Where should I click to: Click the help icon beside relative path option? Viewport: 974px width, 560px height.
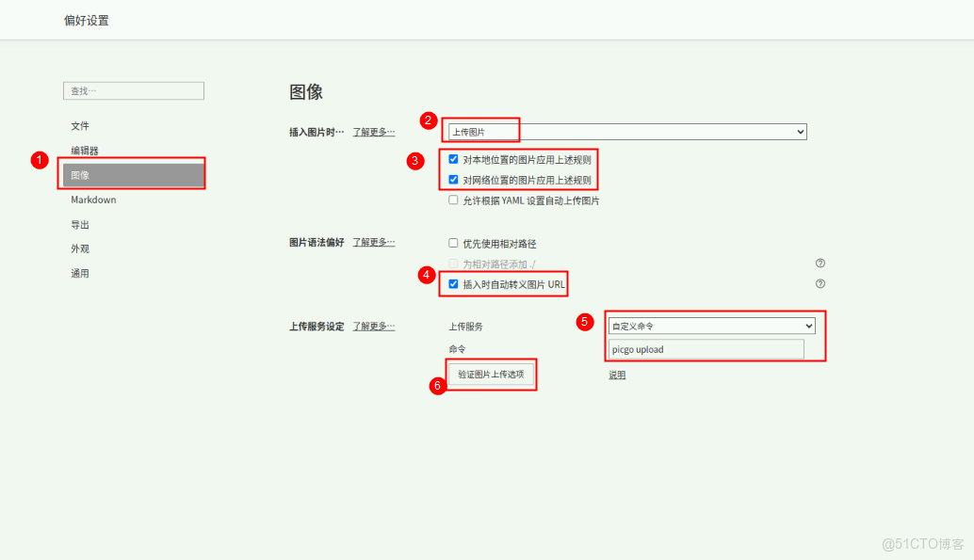point(820,264)
